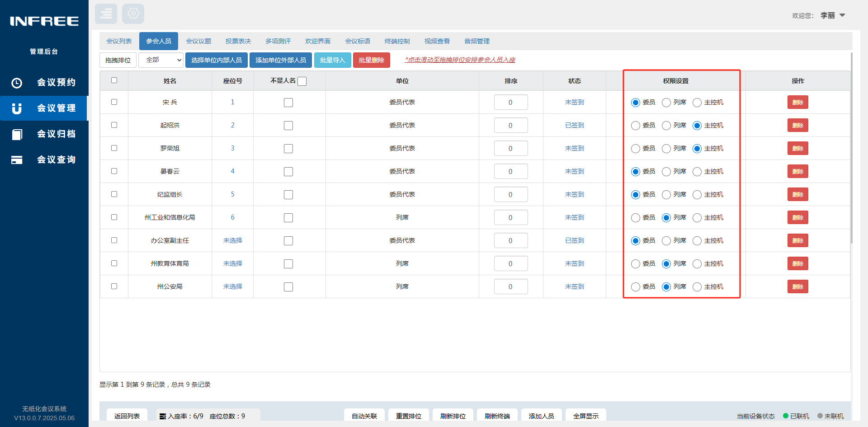
Task: Click 未选择 seat link for 州公安局
Action: pos(233,286)
